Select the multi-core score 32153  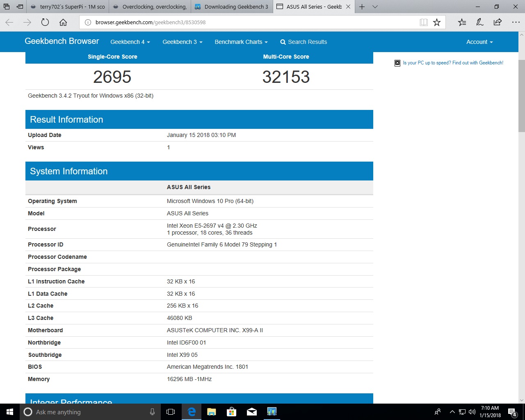(286, 77)
